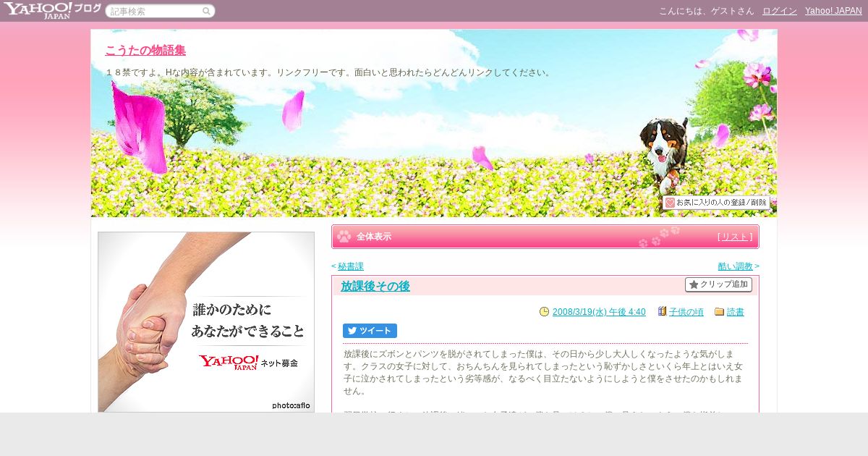Screen dimensions: 868x456
Task: Click お気に入りの人の登録/削除 button
Action: click(x=717, y=203)
